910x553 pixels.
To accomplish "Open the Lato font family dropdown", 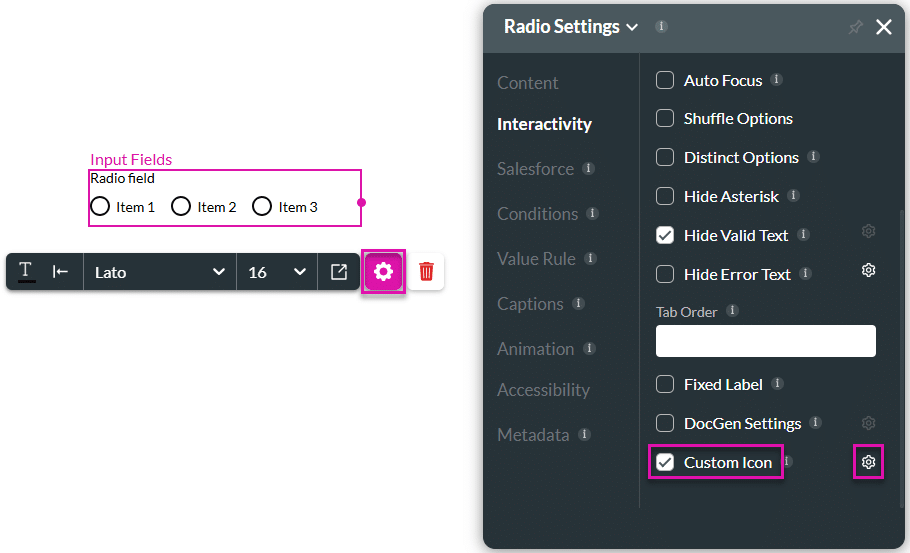I will coord(160,272).
